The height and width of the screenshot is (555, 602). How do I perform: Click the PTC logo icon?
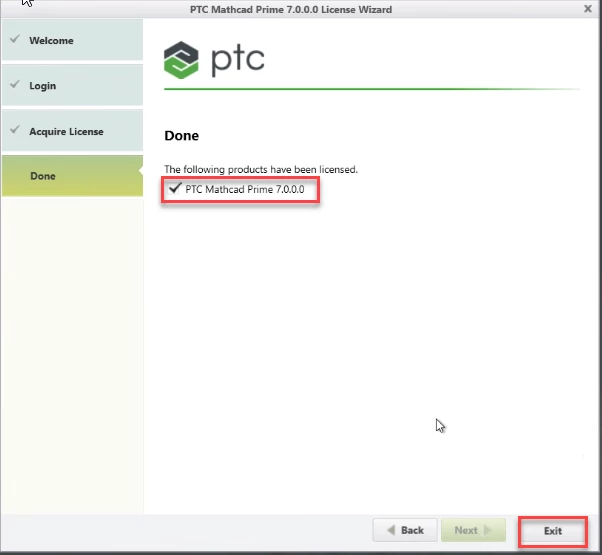click(x=181, y=60)
